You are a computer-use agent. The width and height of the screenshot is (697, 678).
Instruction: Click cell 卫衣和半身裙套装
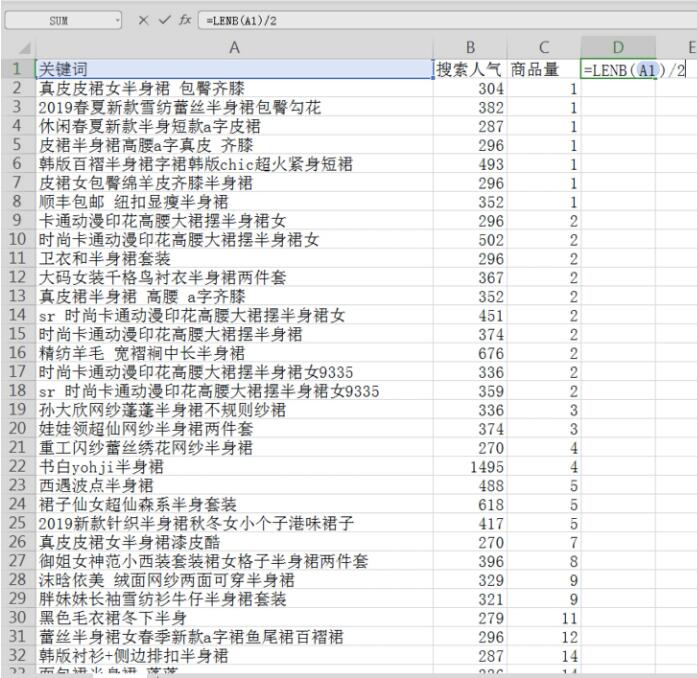(x=234, y=258)
